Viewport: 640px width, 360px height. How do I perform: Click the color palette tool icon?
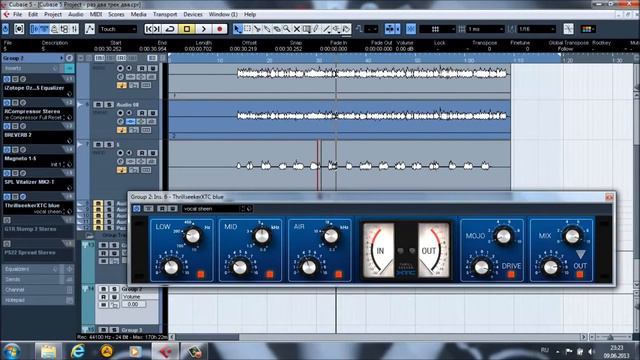coord(587,29)
